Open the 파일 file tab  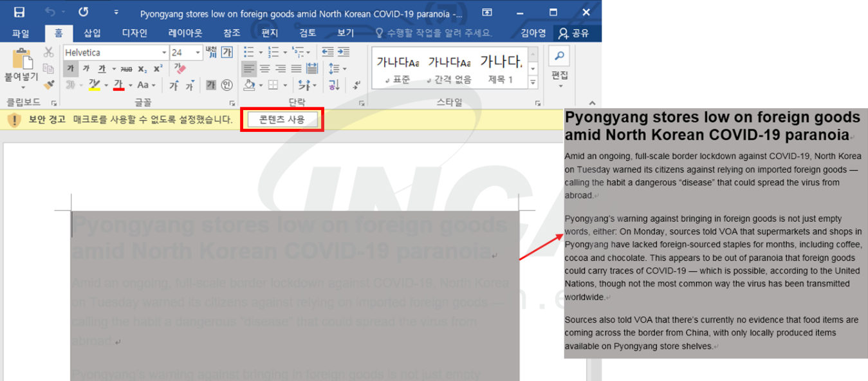click(21, 33)
